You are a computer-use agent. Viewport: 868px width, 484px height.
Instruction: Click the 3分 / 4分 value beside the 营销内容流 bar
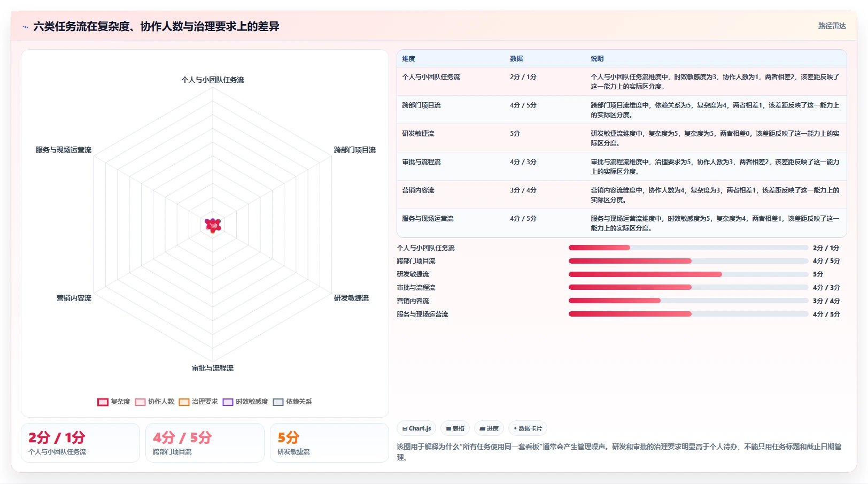826,301
